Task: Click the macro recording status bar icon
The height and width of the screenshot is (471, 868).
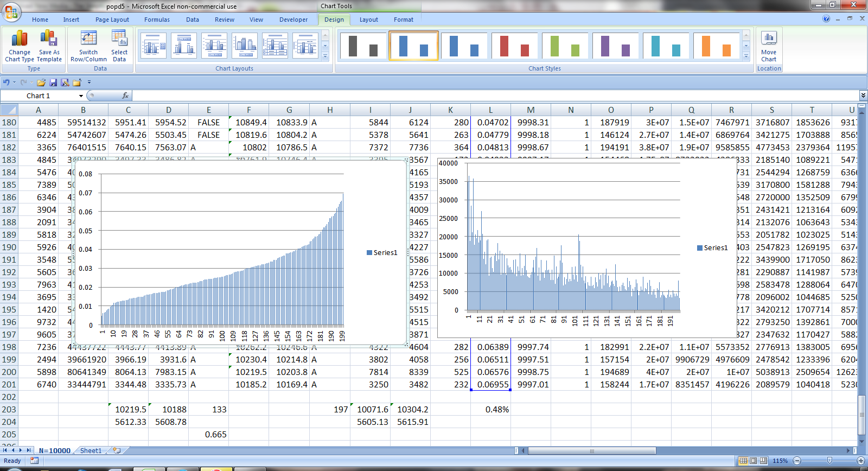Action: pyautogui.click(x=35, y=461)
